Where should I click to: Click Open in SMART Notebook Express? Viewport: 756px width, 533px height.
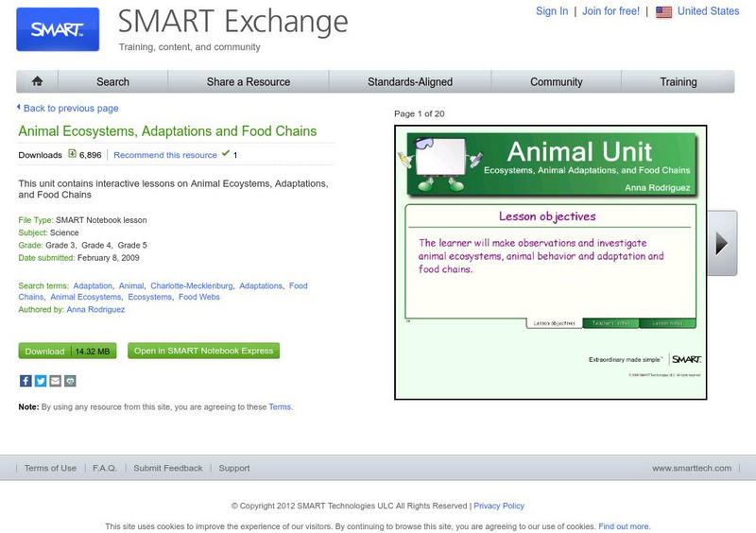click(x=203, y=351)
